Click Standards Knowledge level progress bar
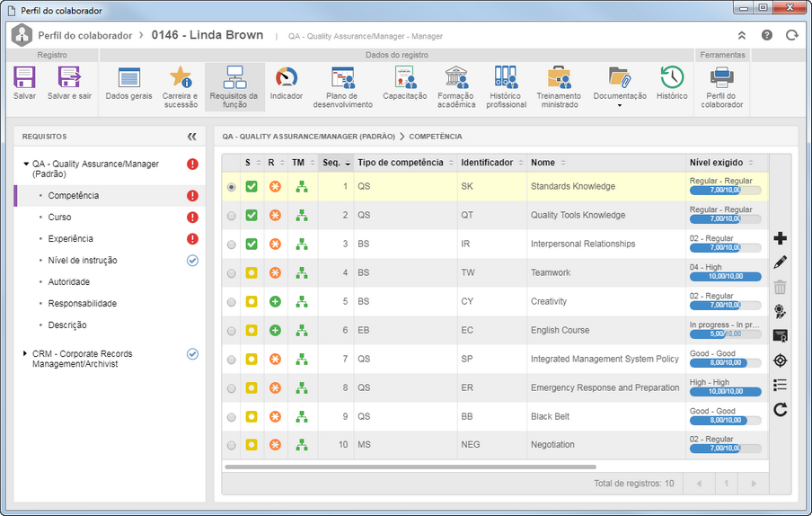812x516 pixels. [725, 191]
